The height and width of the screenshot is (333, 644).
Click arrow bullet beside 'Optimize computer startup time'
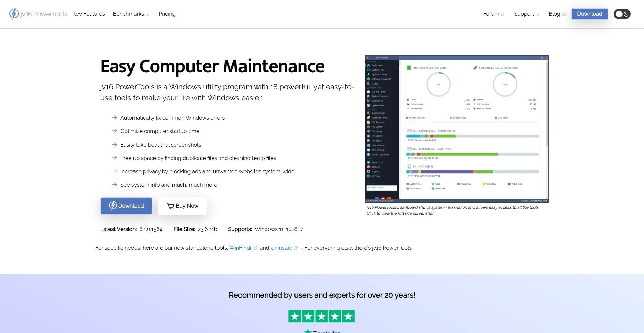[x=114, y=131]
